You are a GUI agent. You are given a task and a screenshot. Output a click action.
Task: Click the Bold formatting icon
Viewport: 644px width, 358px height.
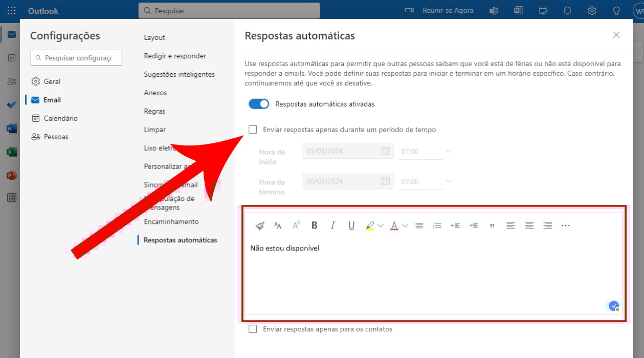tap(315, 225)
